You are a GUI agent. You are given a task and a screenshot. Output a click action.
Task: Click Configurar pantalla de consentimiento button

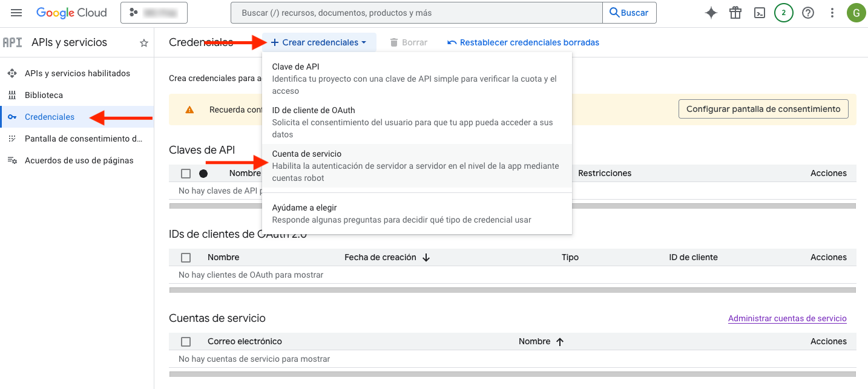point(763,110)
